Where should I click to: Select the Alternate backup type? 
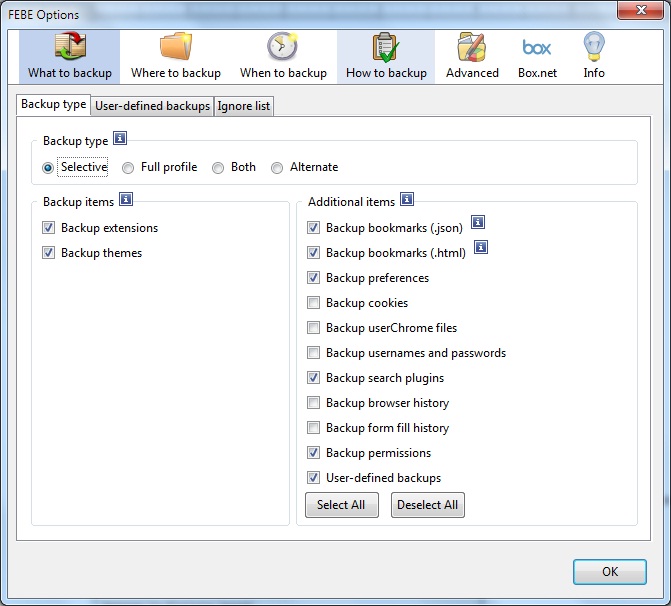(x=277, y=168)
